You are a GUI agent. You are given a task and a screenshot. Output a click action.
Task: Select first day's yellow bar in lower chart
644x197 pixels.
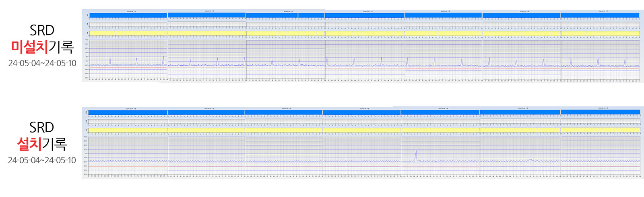pyautogui.click(x=128, y=130)
